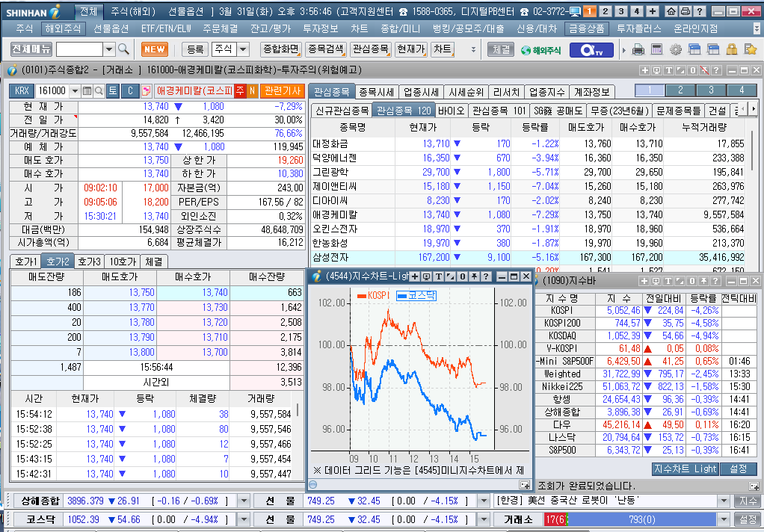Open the 상해종합 ticker dropdown
Viewport: 764px width, 532px height.
click(244, 501)
